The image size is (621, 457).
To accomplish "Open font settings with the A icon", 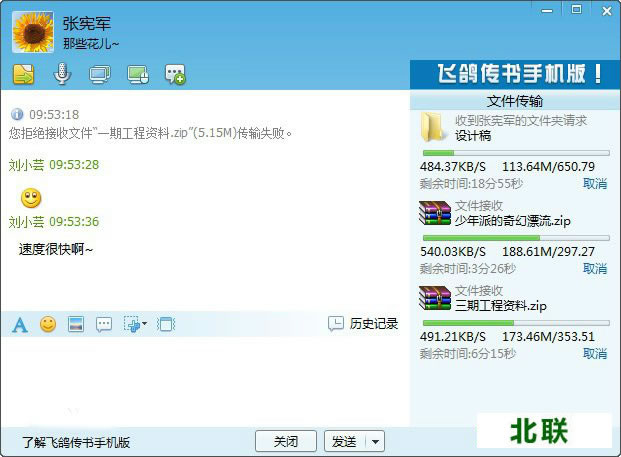I will (x=20, y=324).
